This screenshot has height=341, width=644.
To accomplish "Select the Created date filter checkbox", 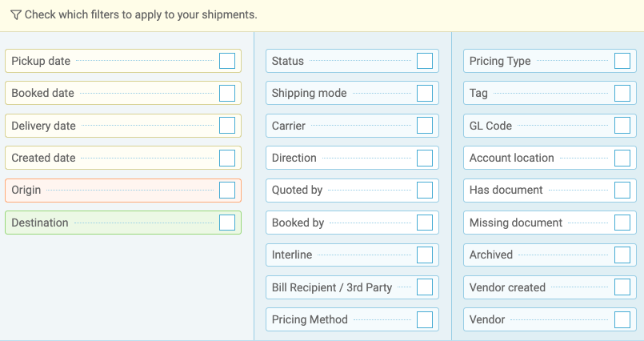I will (227, 158).
